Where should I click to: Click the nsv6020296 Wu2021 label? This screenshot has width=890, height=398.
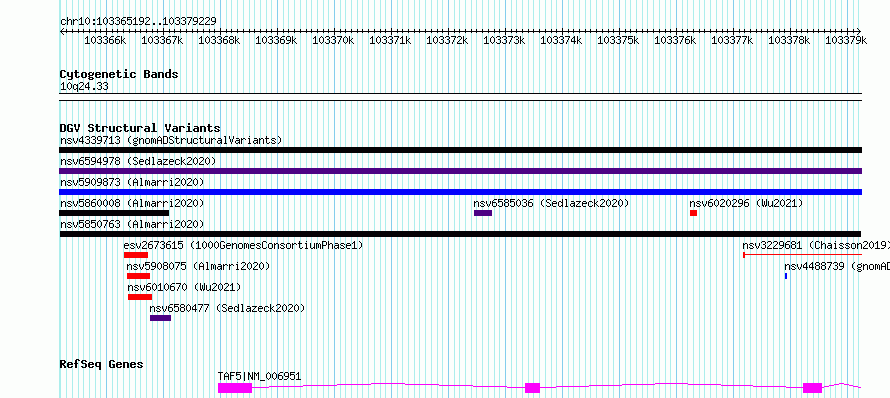tap(746, 203)
